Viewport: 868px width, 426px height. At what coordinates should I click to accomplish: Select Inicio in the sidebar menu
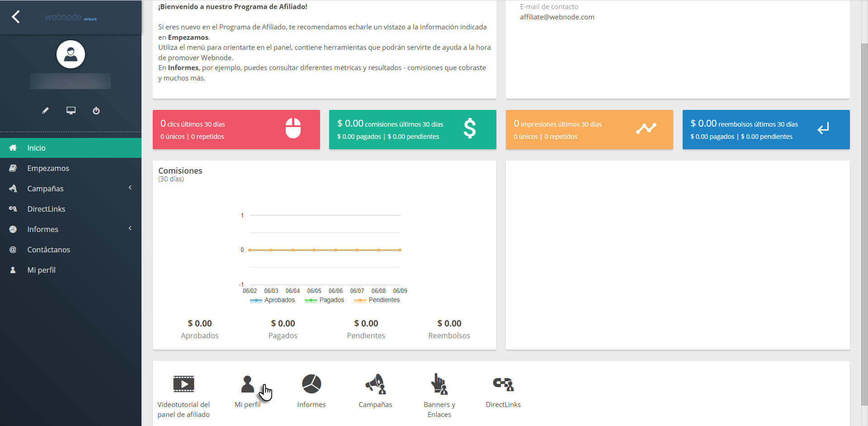[36, 148]
